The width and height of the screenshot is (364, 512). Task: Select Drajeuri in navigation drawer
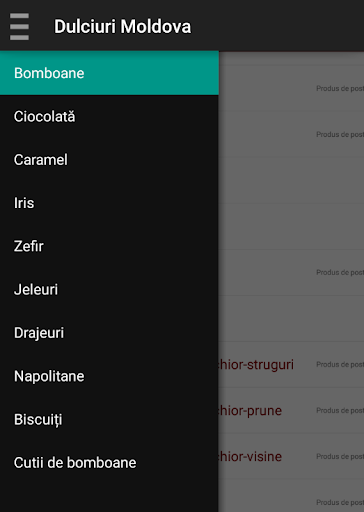(x=109, y=333)
